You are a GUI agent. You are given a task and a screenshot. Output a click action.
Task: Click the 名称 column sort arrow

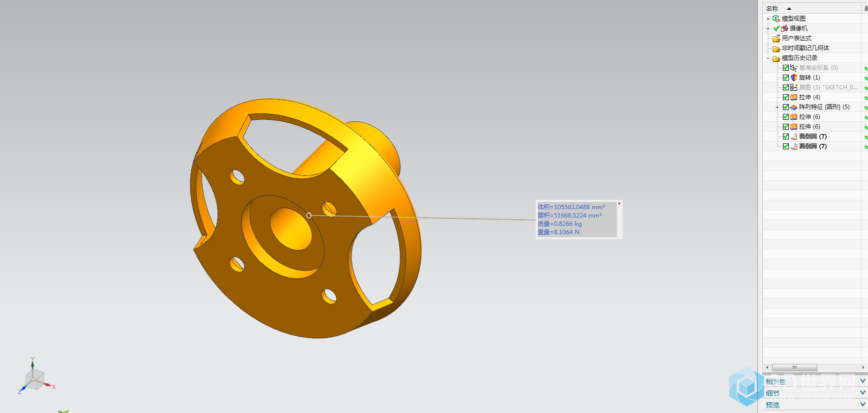(789, 9)
